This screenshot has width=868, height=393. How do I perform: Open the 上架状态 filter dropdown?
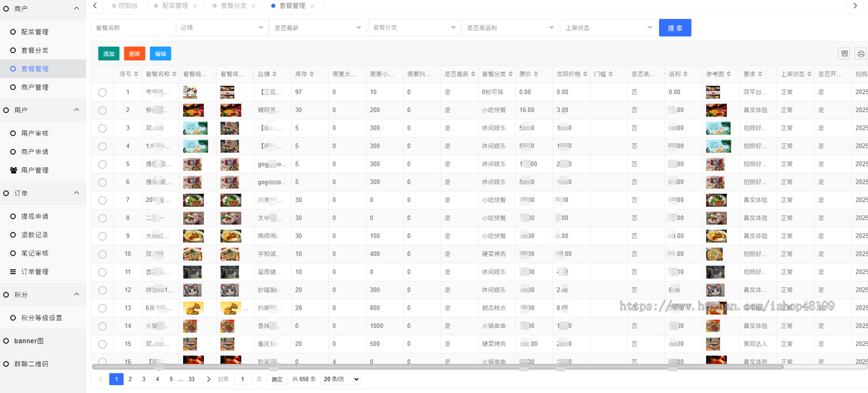point(608,28)
